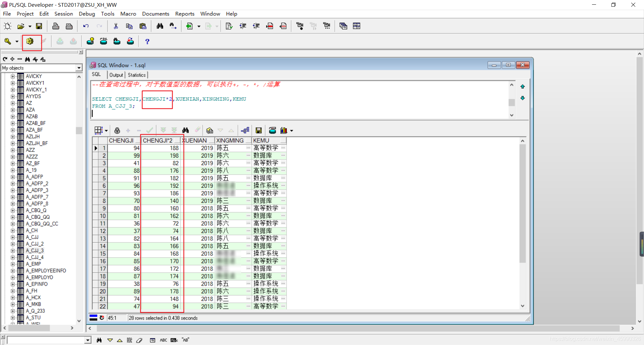Click the green Next SQL down arrow
This screenshot has height=345, width=644.
click(x=523, y=98)
